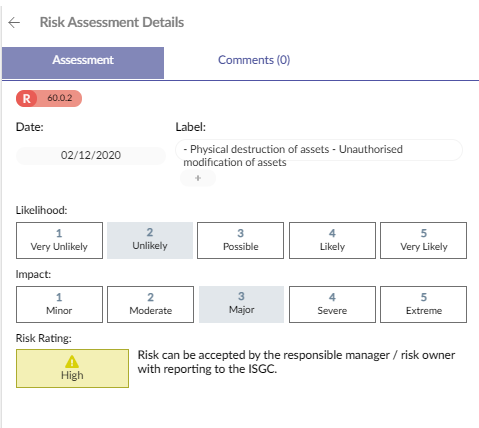The width and height of the screenshot is (479, 428).
Task: Click the date field showing 02/12/2020
Action: coord(91,156)
